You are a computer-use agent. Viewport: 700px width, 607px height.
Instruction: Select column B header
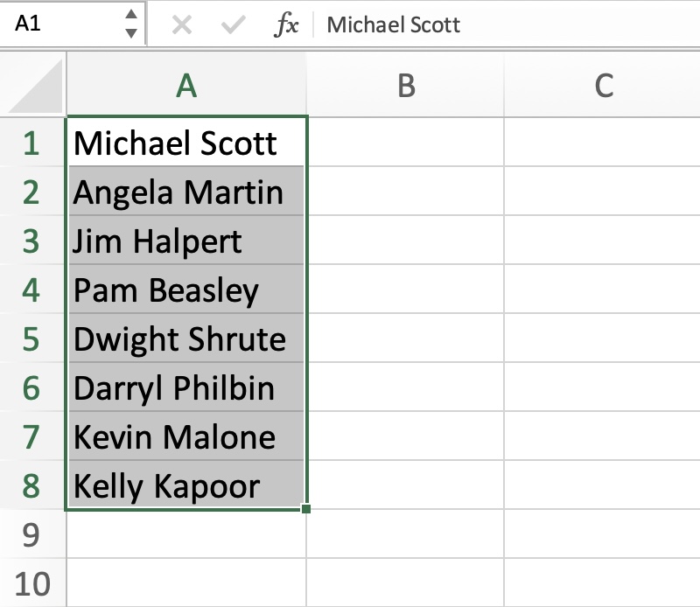[405, 85]
